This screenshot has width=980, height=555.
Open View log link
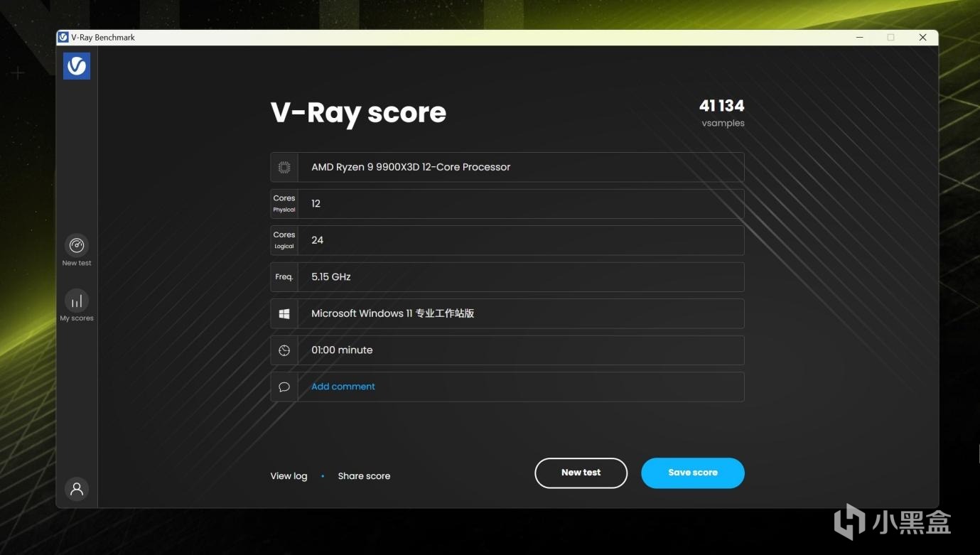point(289,476)
